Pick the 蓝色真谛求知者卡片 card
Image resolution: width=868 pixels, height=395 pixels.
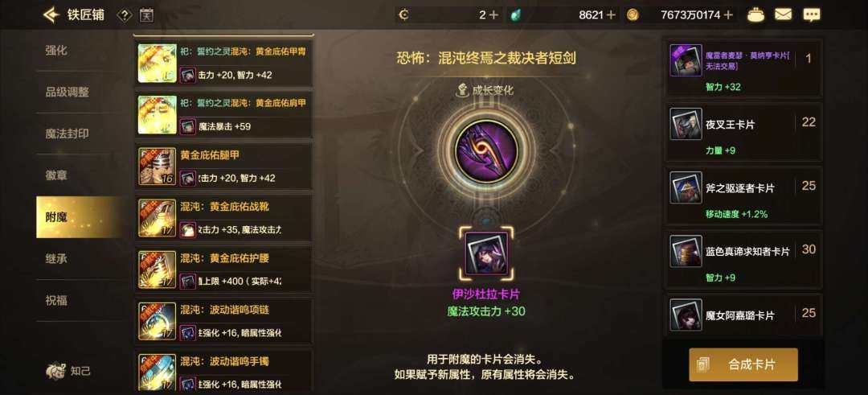(x=743, y=259)
